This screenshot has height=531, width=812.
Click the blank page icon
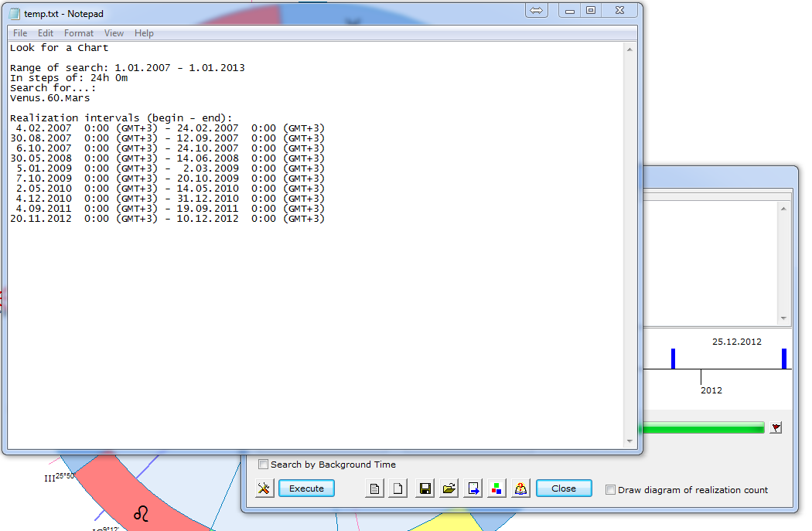coord(397,488)
